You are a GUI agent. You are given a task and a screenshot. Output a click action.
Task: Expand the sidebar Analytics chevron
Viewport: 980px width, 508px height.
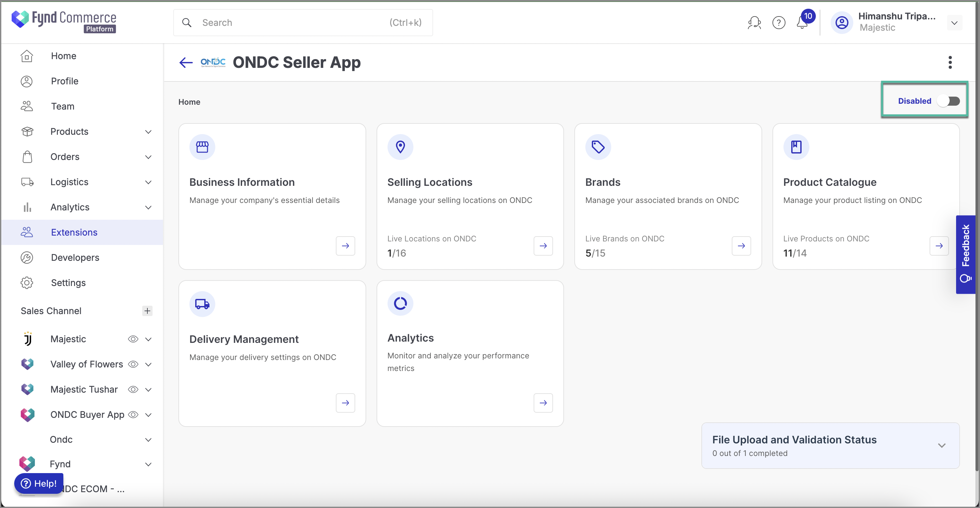tap(148, 207)
